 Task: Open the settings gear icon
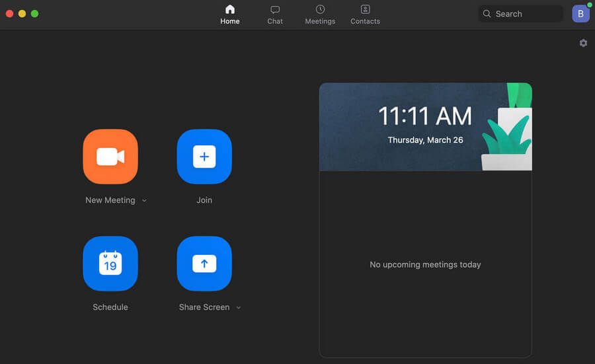(x=583, y=43)
